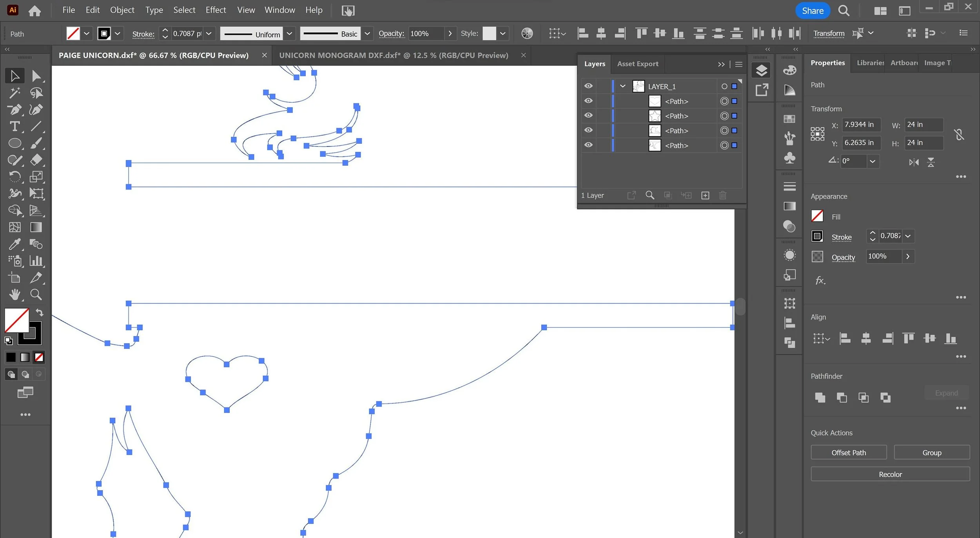Select the Direct Selection tool
The width and height of the screenshot is (980, 538).
coord(36,76)
